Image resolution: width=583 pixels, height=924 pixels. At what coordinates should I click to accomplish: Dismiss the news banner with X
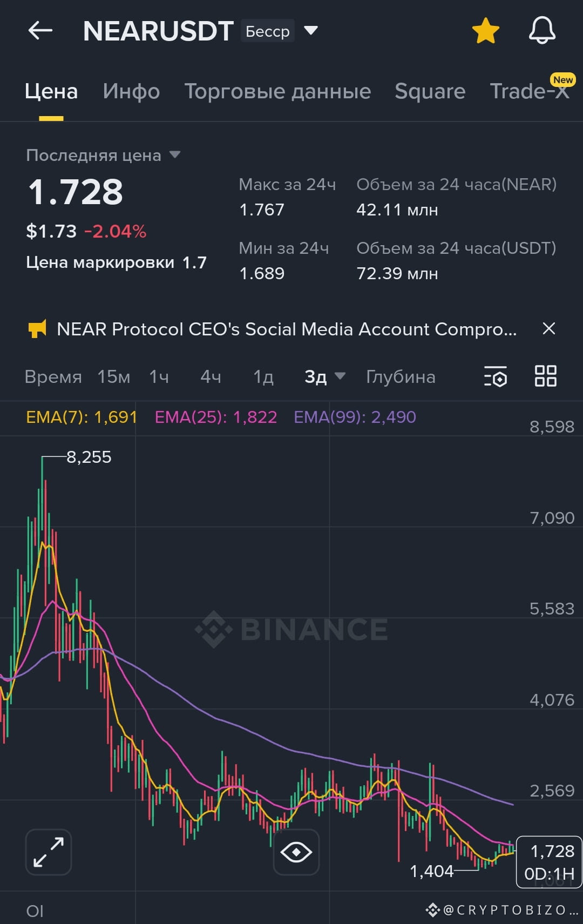549,328
